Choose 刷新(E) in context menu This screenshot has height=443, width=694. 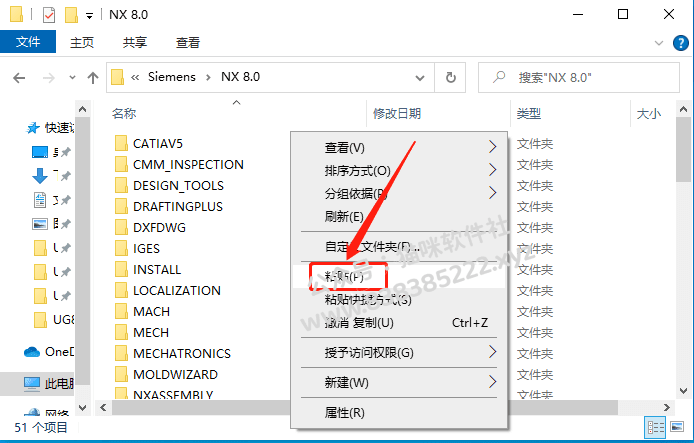coord(399,216)
